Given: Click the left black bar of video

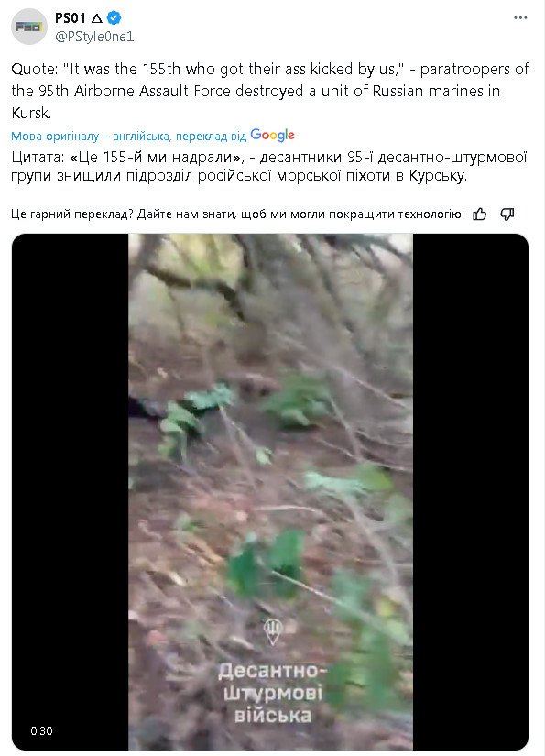Looking at the screenshot, I should coord(71,491).
